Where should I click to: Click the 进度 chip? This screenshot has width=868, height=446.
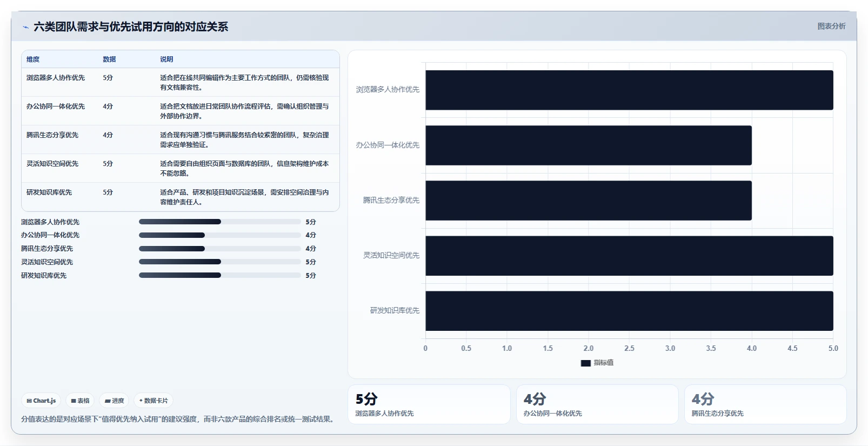point(114,401)
